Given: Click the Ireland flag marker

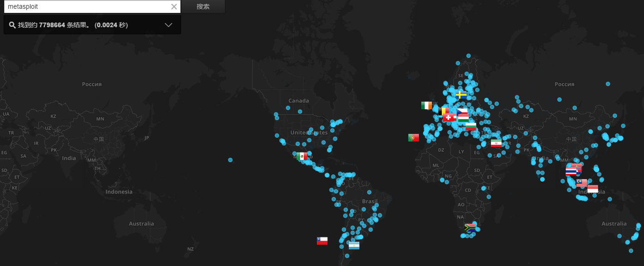Looking at the screenshot, I should tap(427, 106).
